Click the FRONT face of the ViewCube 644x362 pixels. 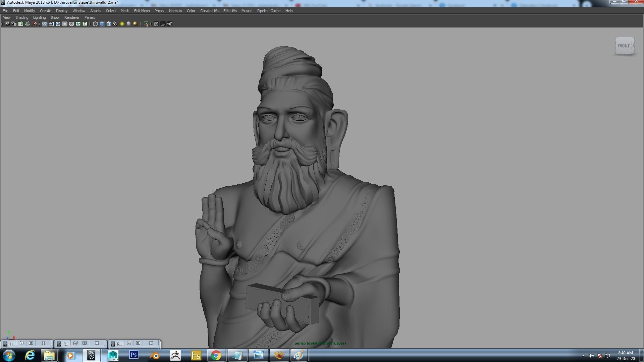[624, 46]
